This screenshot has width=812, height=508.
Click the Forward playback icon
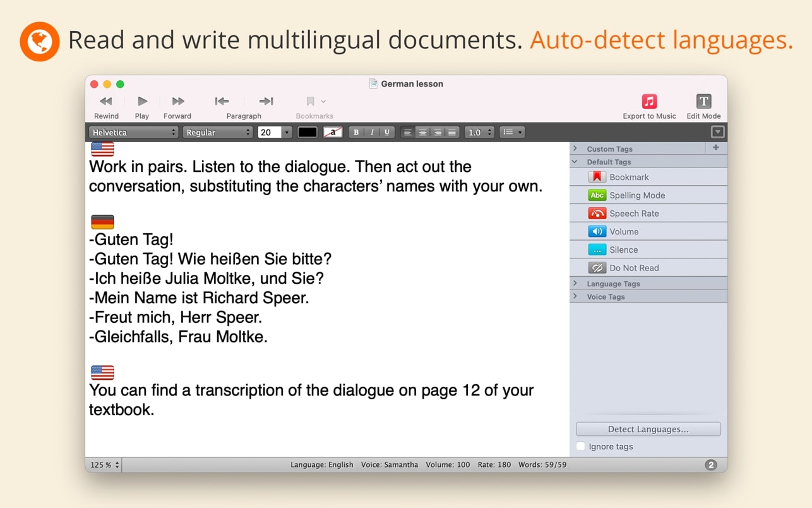(177, 102)
